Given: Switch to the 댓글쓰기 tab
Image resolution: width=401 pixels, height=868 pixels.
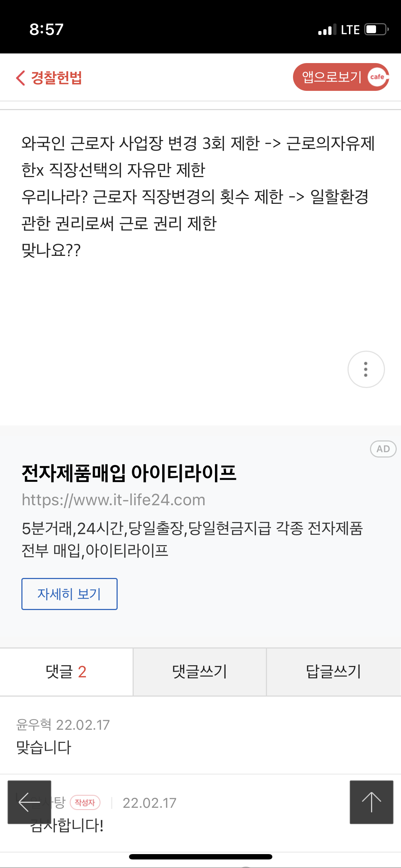Looking at the screenshot, I should 200,672.
